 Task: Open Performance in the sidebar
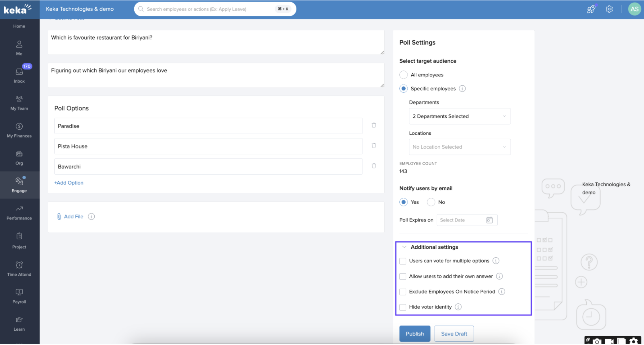pyautogui.click(x=19, y=213)
